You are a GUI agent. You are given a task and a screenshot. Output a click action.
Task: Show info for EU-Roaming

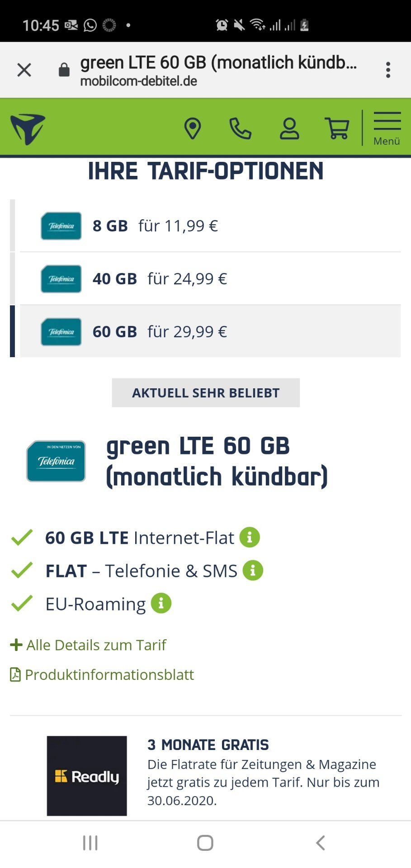[x=161, y=603]
